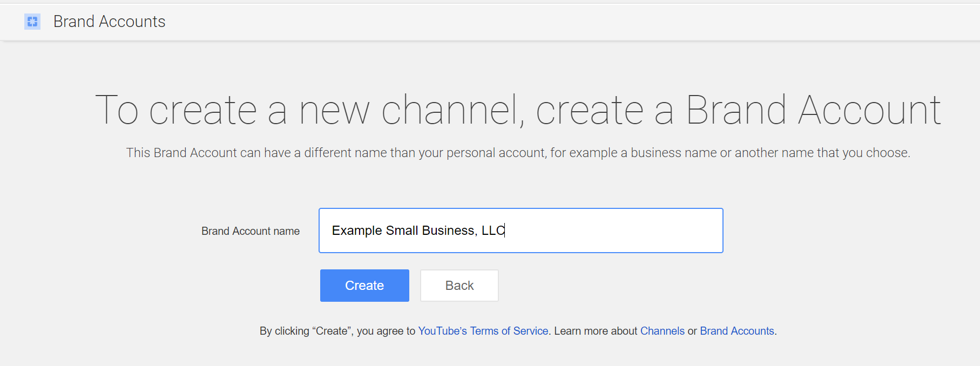Open the Channels learn more link
980x366 pixels.
coord(663,331)
